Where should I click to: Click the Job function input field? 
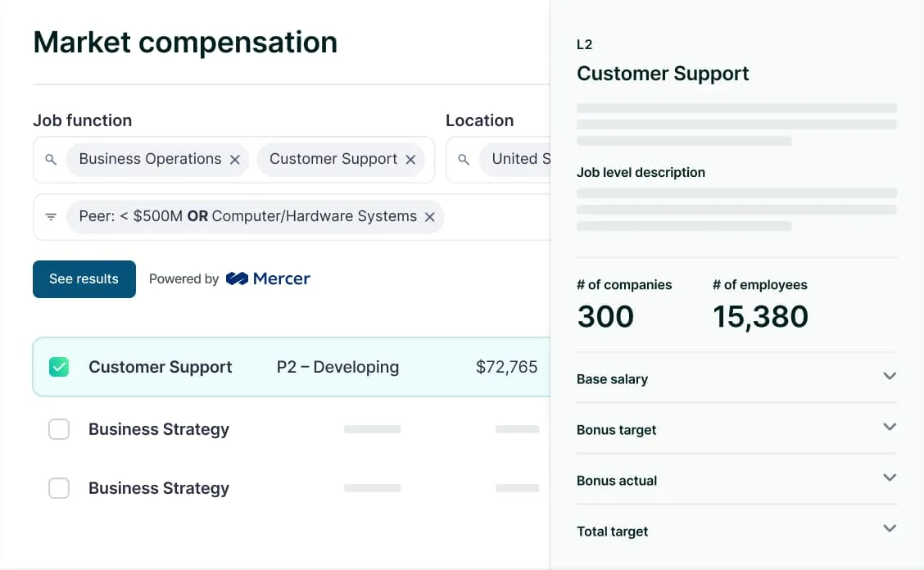click(433, 160)
